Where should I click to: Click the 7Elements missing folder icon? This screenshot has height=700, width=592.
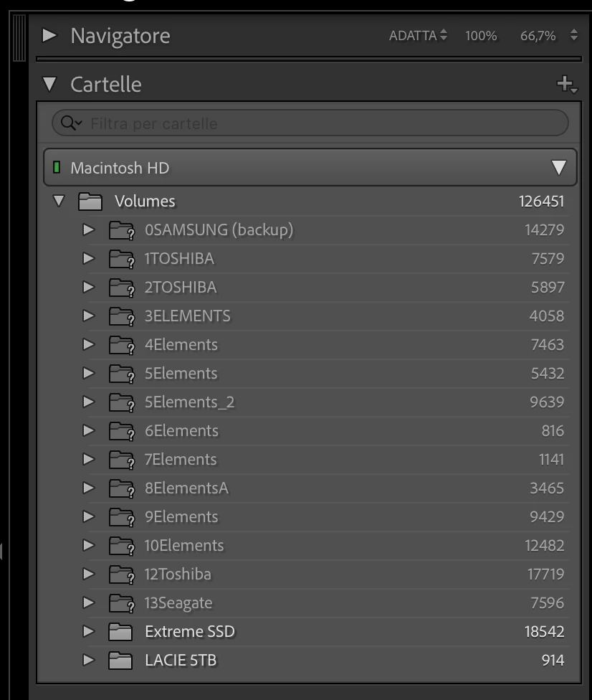[x=122, y=460]
